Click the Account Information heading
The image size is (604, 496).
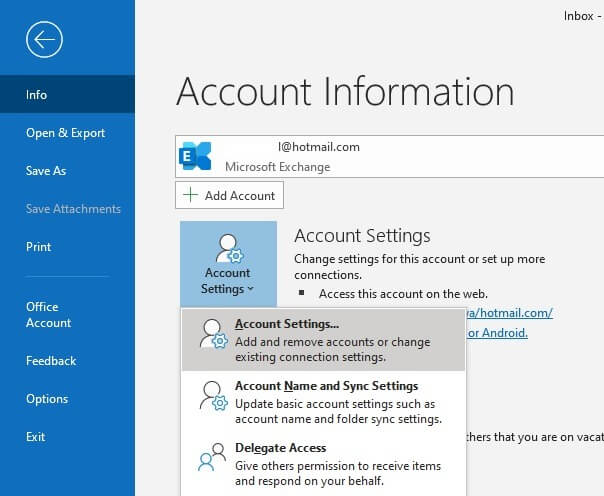pyautogui.click(x=345, y=92)
